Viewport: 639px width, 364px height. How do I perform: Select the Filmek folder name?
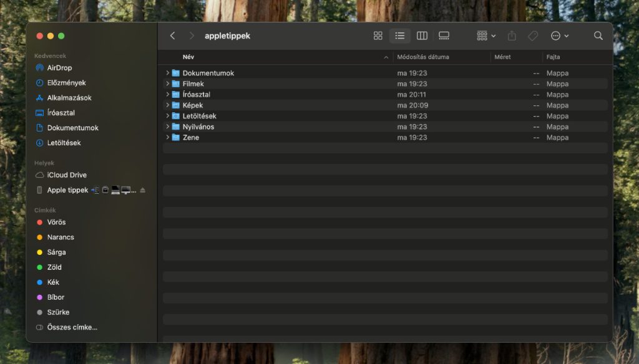pyautogui.click(x=193, y=84)
